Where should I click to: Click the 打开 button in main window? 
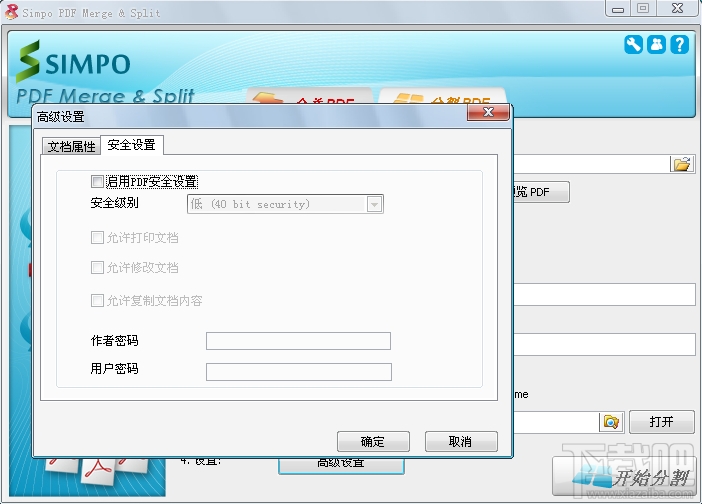(662, 422)
